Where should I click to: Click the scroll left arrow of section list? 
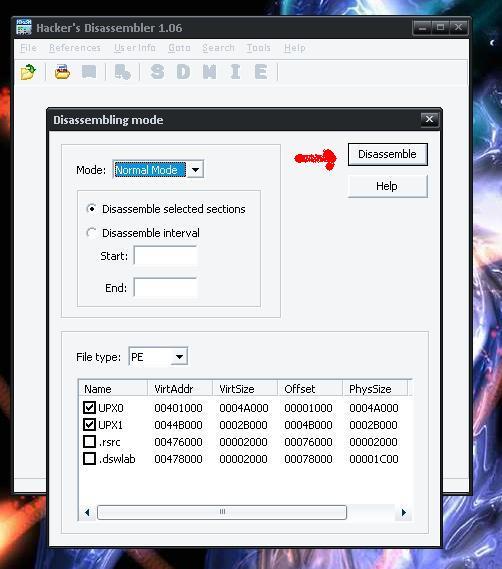coord(87,512)
